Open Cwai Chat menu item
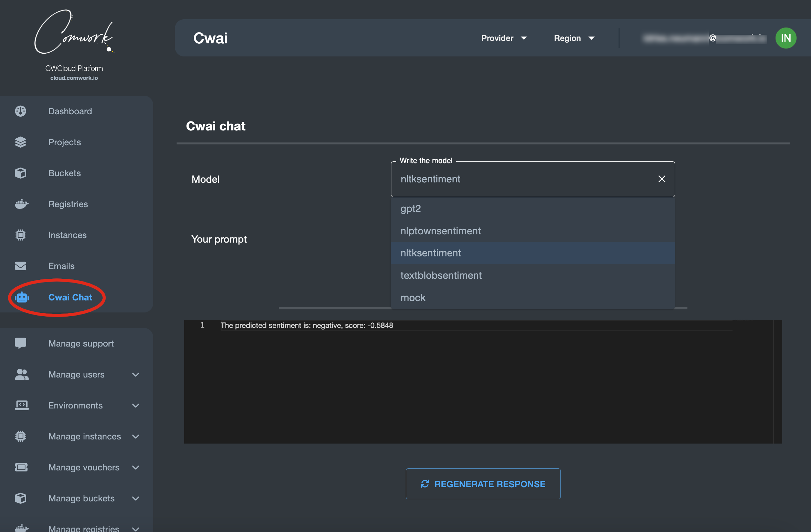The width and height of the screenshot is (811, 532). (x=71, y=297)
